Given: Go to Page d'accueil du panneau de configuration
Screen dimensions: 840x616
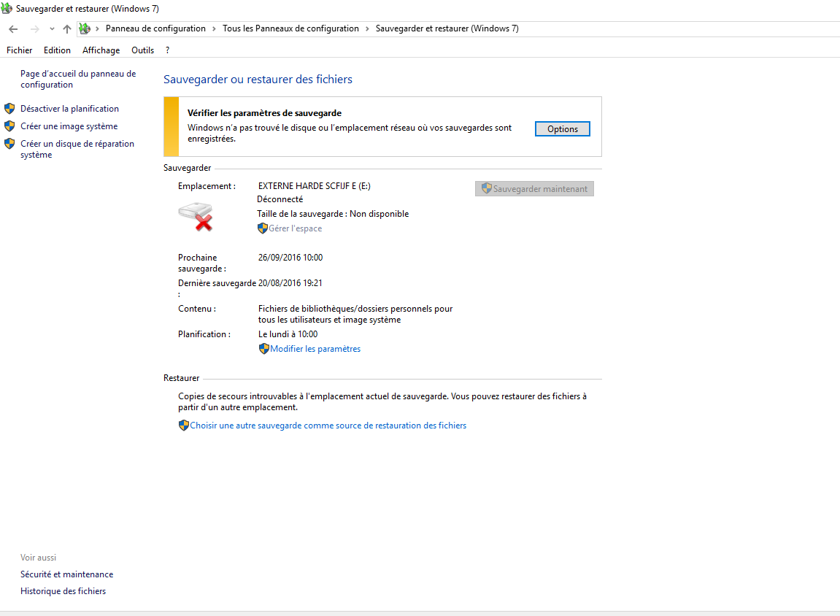Looking at the screenshot, I should coord(78,80).
